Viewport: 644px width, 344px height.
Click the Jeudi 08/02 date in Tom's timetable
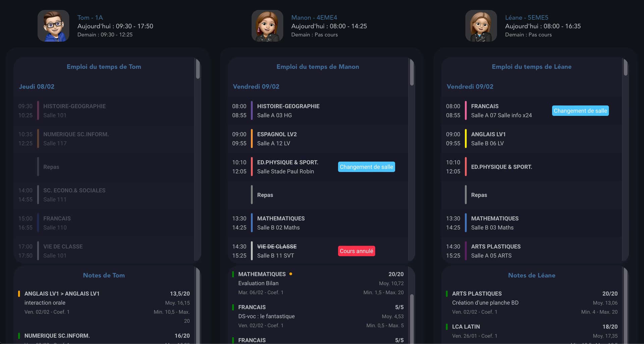[37, 87]
